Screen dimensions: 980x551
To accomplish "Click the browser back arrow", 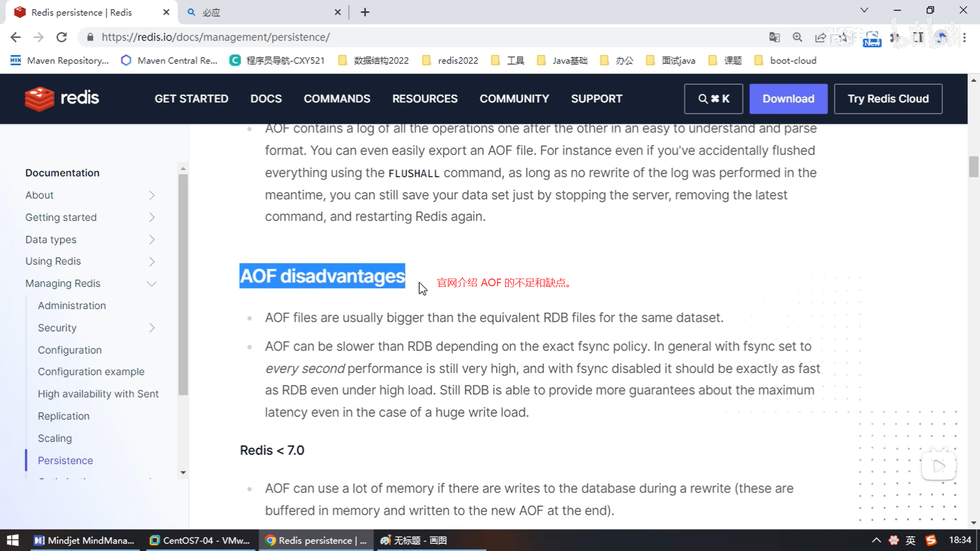I will click(16, 37).
